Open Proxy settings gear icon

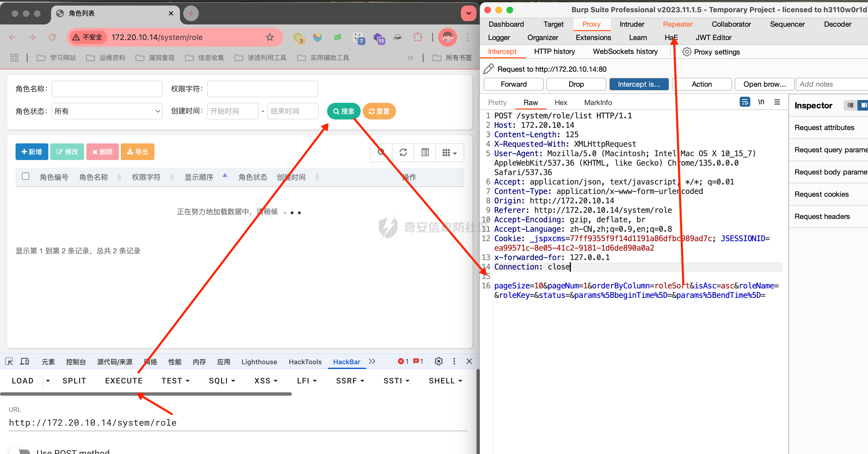pos(686,52)
